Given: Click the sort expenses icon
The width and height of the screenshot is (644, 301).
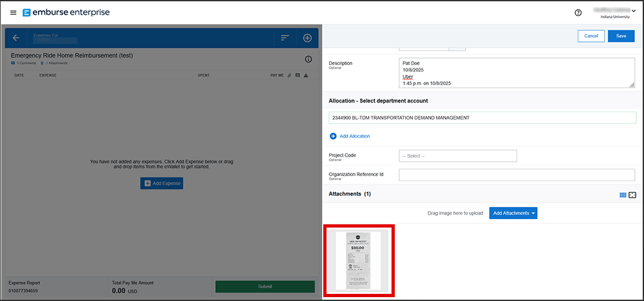Looking at the screenshot, I should pyautogui.click(x=285, y=38).
